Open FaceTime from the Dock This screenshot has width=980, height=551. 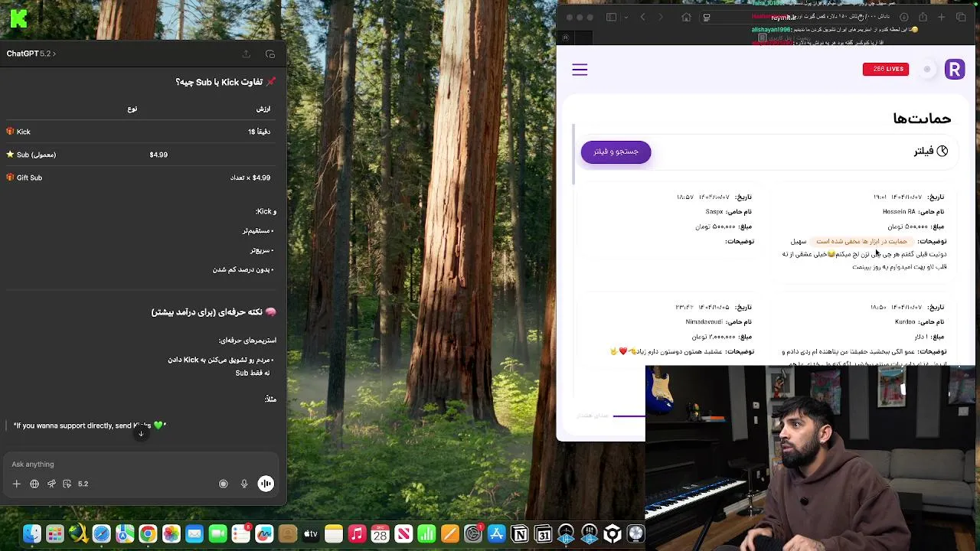point(217,533)
